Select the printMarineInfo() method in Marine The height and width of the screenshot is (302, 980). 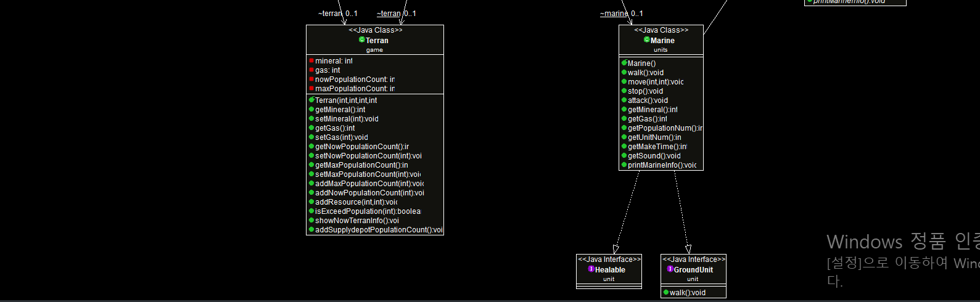[x=662, y=165]
